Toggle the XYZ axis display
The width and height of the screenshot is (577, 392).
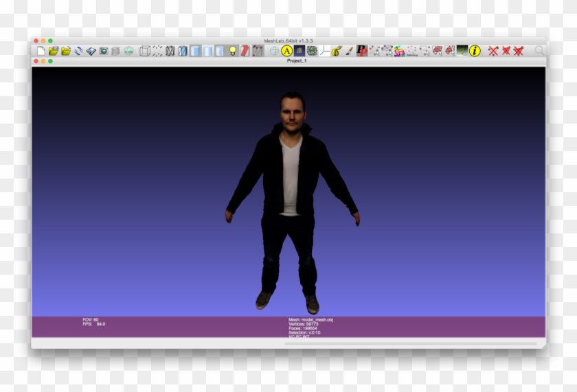[x=324, y=51]
